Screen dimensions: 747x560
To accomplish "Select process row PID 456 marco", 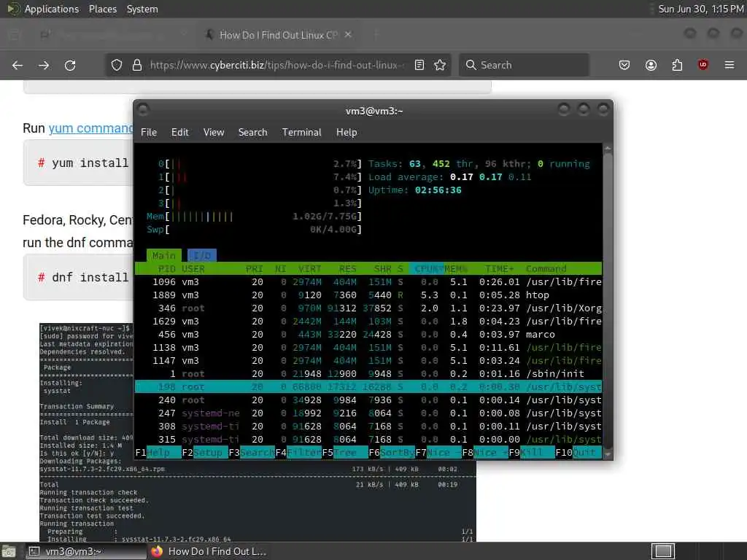I will coord(368,334).
